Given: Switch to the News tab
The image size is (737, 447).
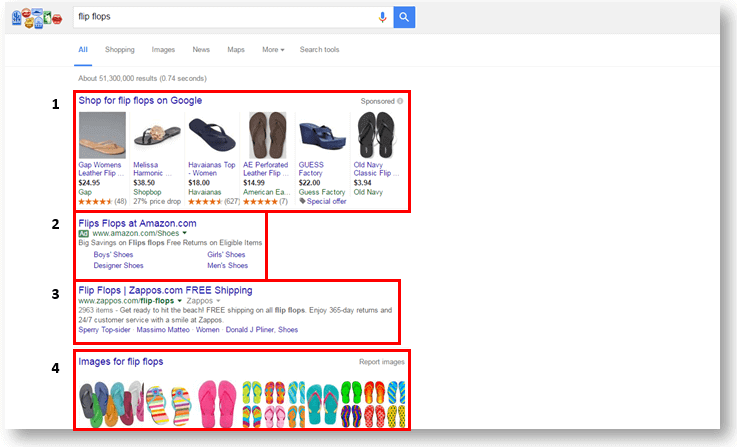Looking at the screenshot, I should click(201, 50).
